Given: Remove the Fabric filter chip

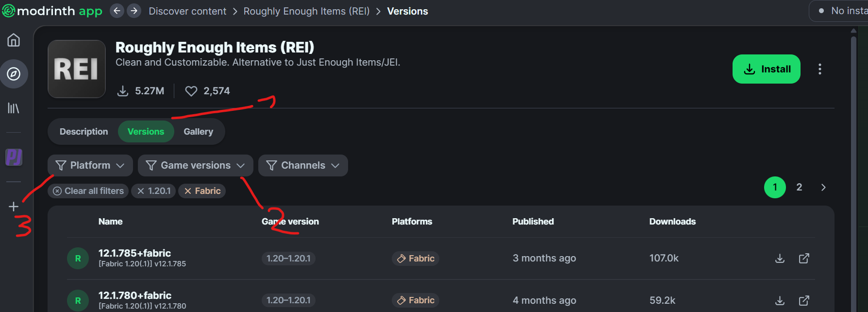Looking at the screenshot, I should point(202,191).
